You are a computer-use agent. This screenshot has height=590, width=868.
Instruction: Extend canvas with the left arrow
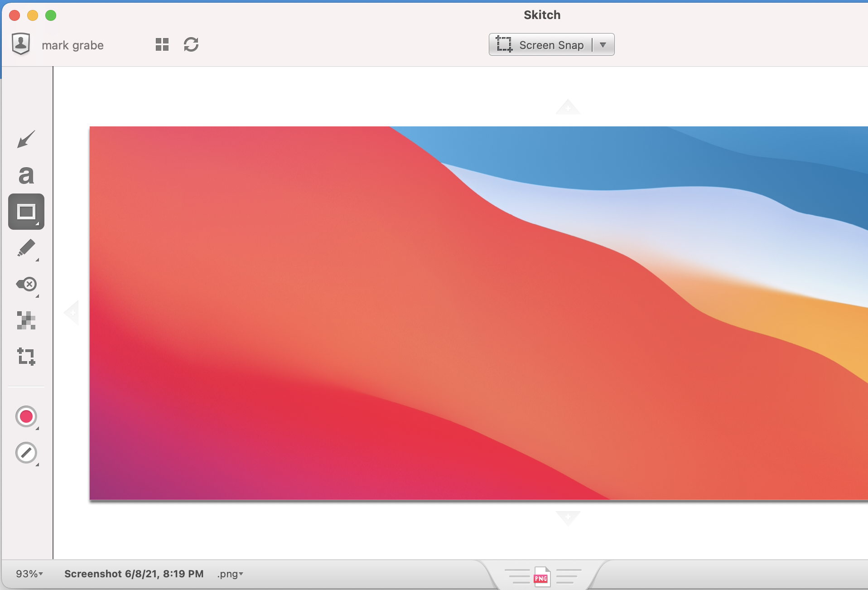[x=72, y=313]
